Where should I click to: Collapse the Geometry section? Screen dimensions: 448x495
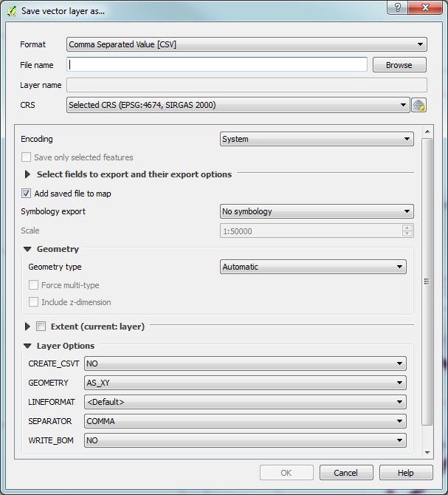click(27, 249)
